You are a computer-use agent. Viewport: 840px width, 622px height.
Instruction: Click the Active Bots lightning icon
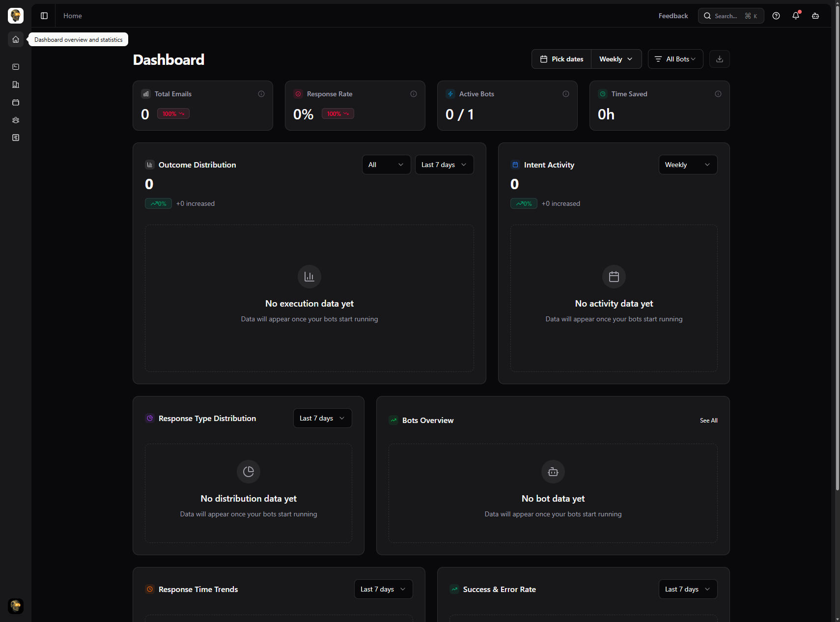[x=450, y=94]
